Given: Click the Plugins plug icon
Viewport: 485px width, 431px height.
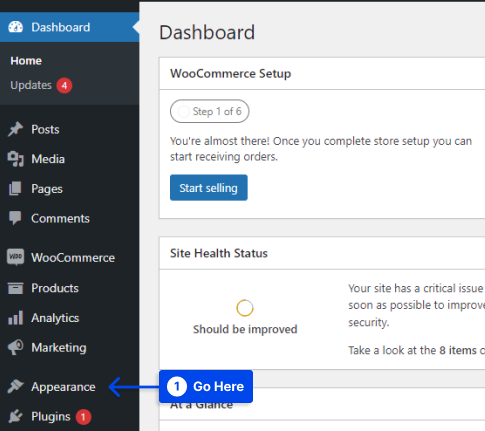Looking at the screenshot, I should click(x=15, y=416).
